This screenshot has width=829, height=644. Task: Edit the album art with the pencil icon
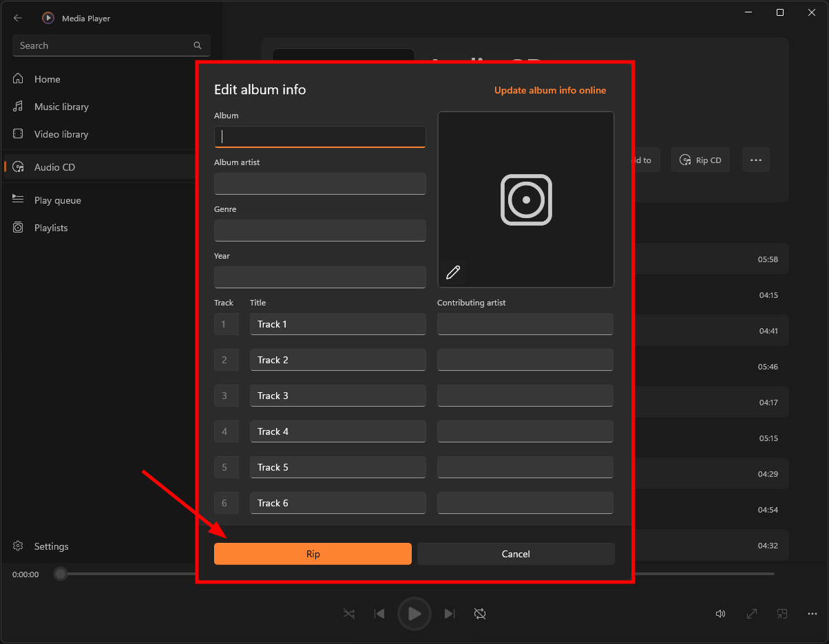tap(453, 272)
